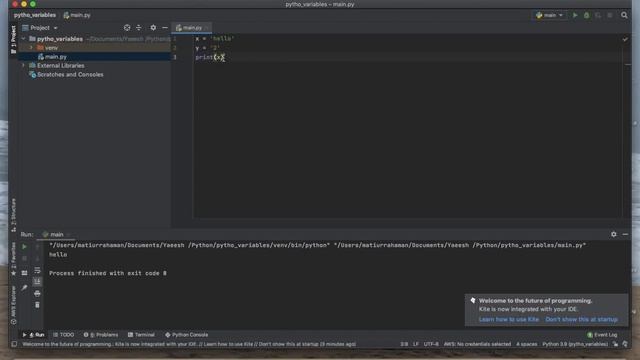This screenshot has height=360, width=640.
Task: Expand the venv folder
Action: 31,48
